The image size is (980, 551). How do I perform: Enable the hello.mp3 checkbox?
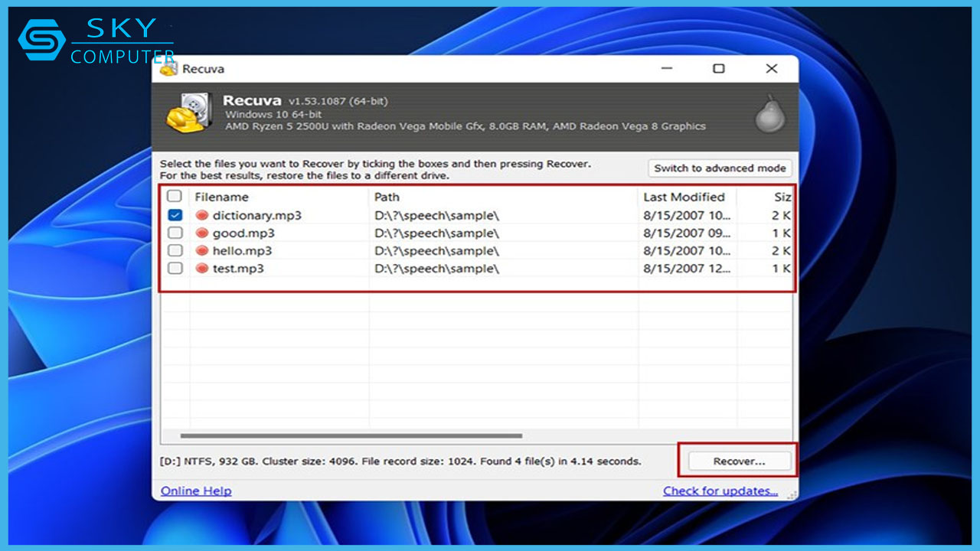175,251
